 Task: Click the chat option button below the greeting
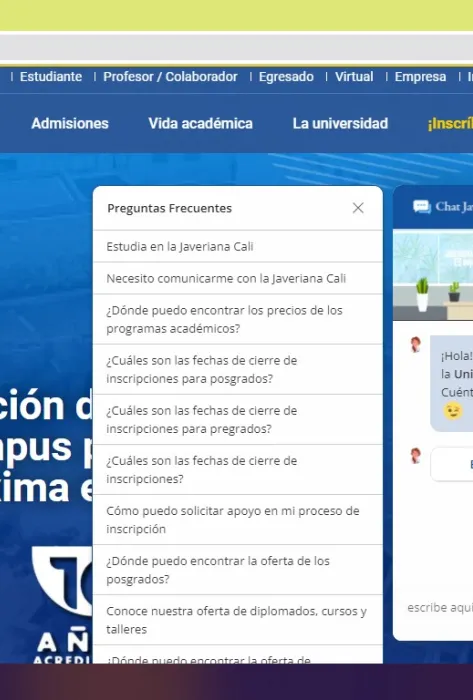[452, 464]
